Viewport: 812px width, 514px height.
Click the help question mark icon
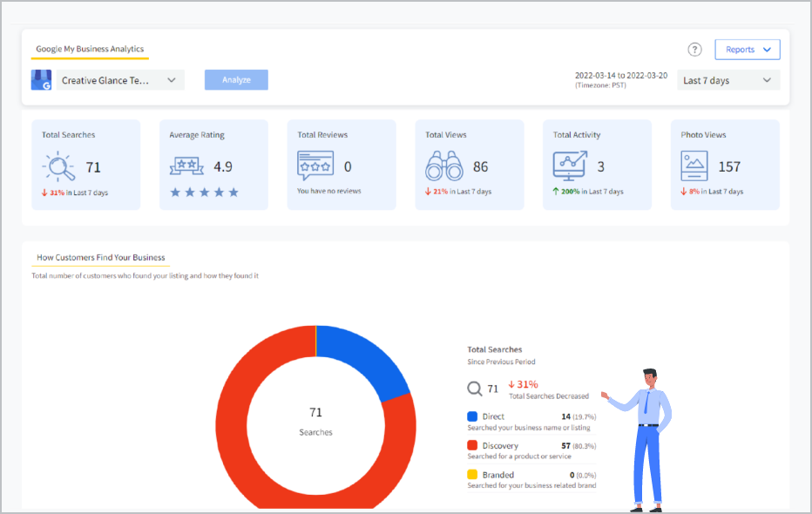(x=694, y=50)
